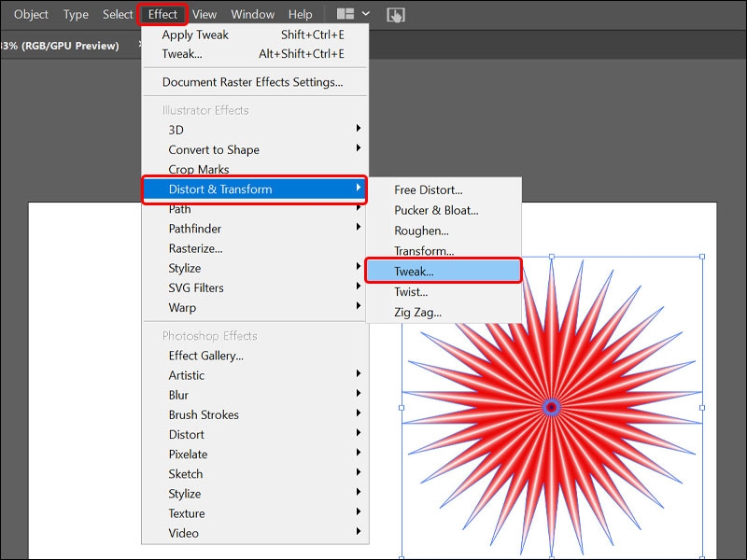Expand the arrange documents dropdown arrow

point(366,14)
